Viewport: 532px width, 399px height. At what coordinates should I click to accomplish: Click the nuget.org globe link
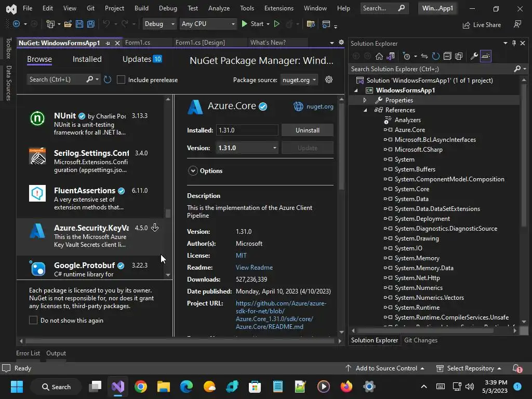point(313,106)
